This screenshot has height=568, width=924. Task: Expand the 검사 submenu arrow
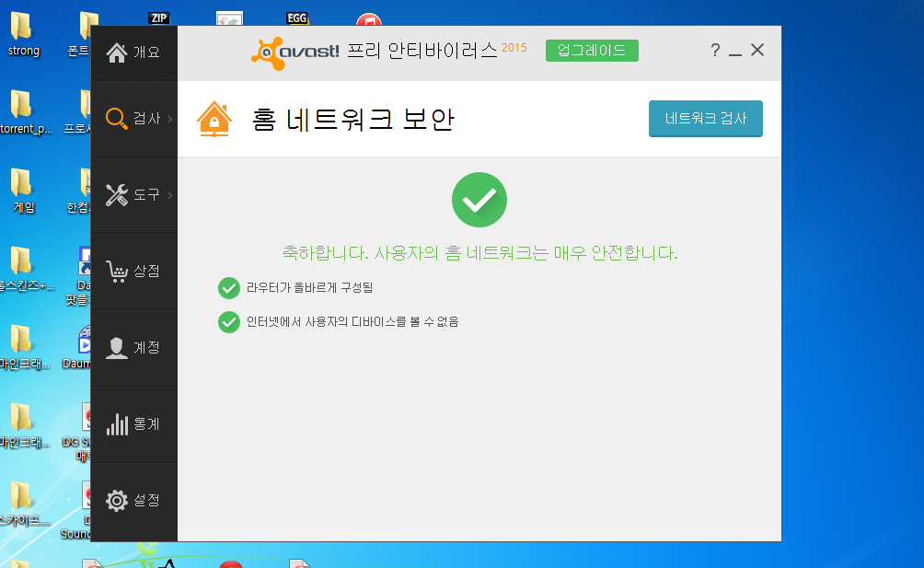[x=170, y=119]
